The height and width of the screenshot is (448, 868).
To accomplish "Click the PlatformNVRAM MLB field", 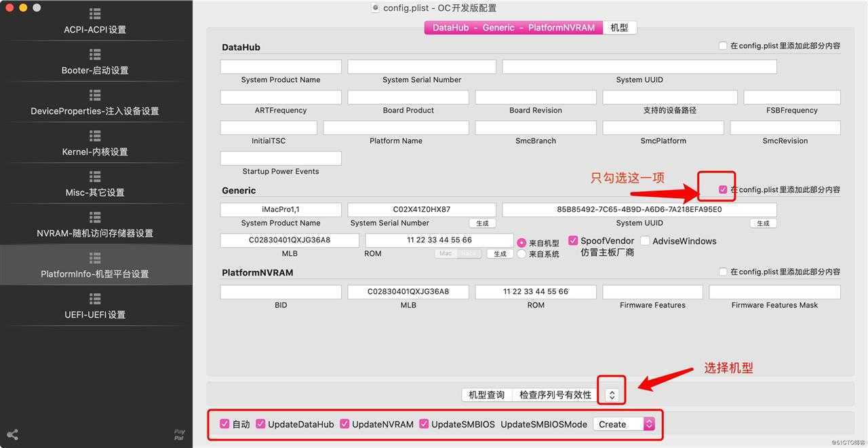I will [408, 292].
